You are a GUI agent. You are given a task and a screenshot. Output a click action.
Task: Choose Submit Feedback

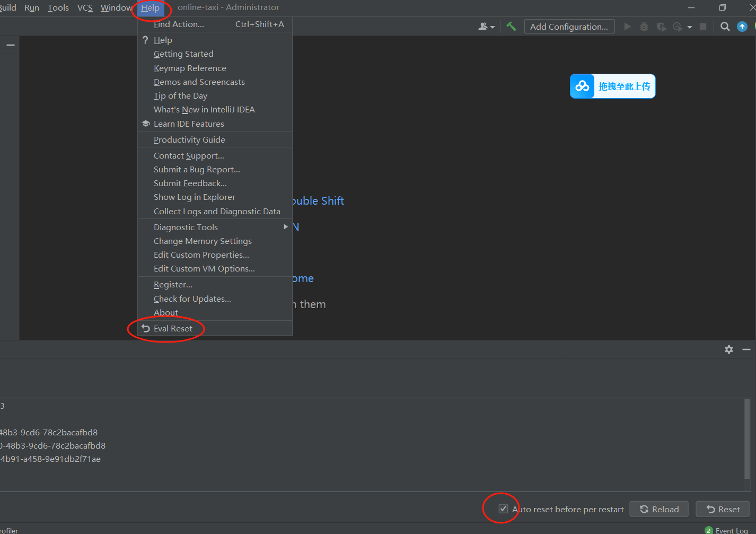pos(215,183)
